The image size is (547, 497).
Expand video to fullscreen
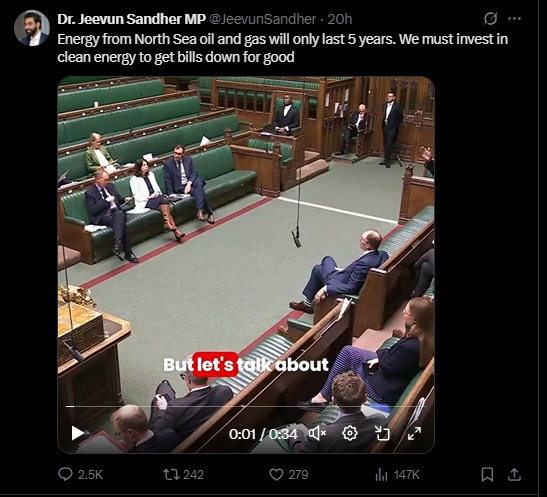[414, 434]
